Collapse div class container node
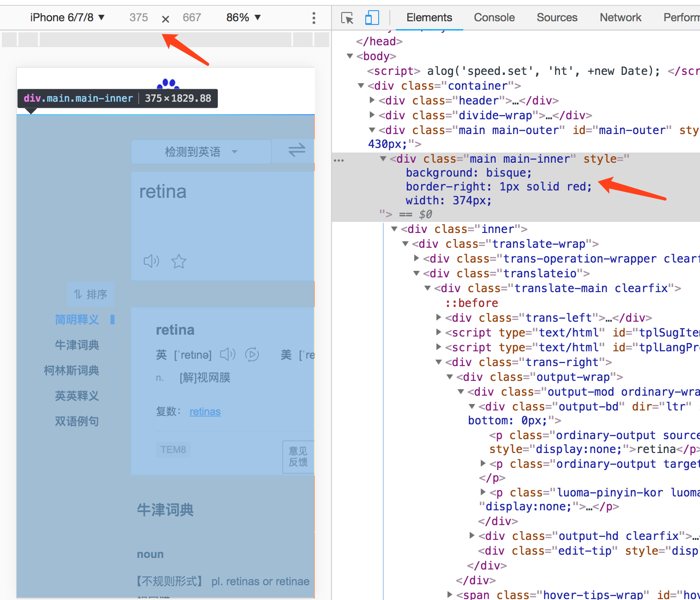Image resolution: width=700 pixels, height=600 pixels. [361, 86]
